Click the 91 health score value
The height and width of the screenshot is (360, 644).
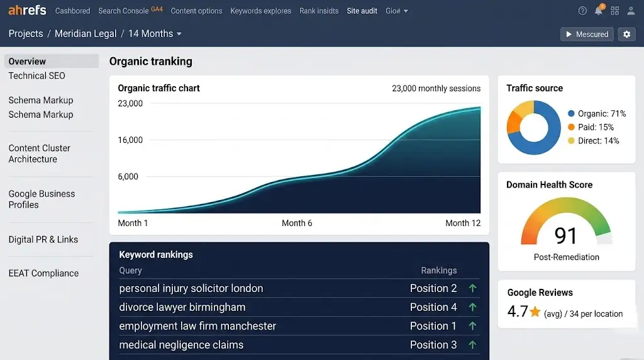pyautogui.click(x=566, y=235)
